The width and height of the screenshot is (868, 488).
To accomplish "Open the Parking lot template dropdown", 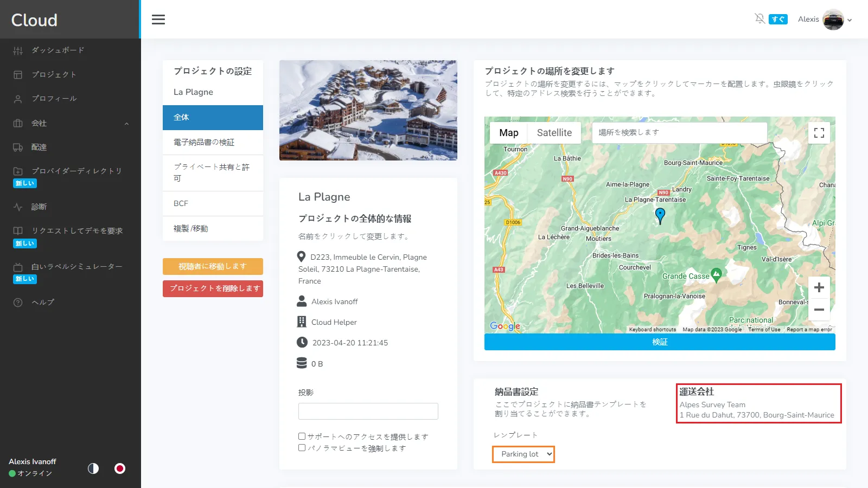I will tap(523, 454).
